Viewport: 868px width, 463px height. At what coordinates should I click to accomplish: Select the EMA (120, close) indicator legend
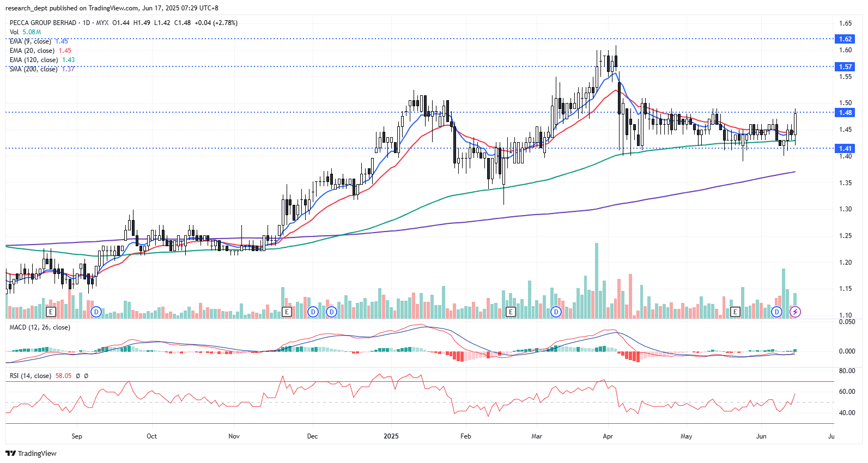[x=42, y=60]
